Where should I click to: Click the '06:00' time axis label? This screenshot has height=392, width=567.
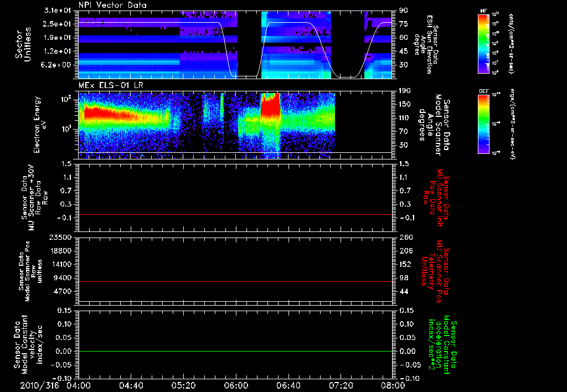236,385
